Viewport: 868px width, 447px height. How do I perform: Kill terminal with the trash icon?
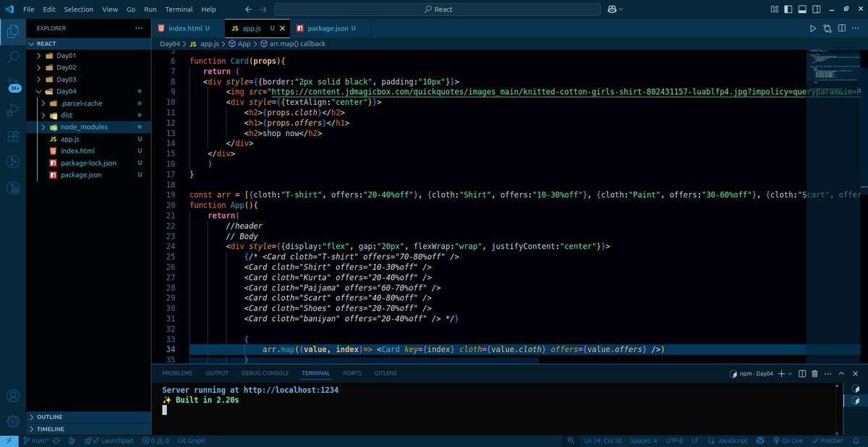click(x=815, y=374)
